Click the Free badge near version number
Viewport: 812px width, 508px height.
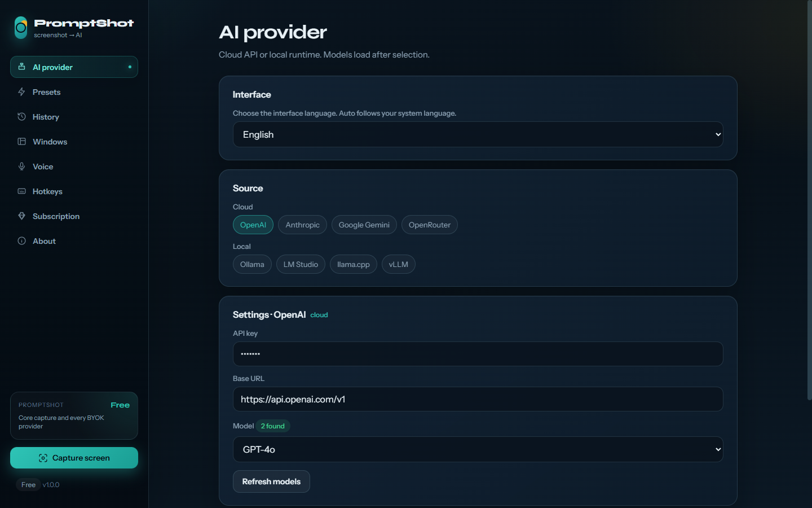coord(28,485)
